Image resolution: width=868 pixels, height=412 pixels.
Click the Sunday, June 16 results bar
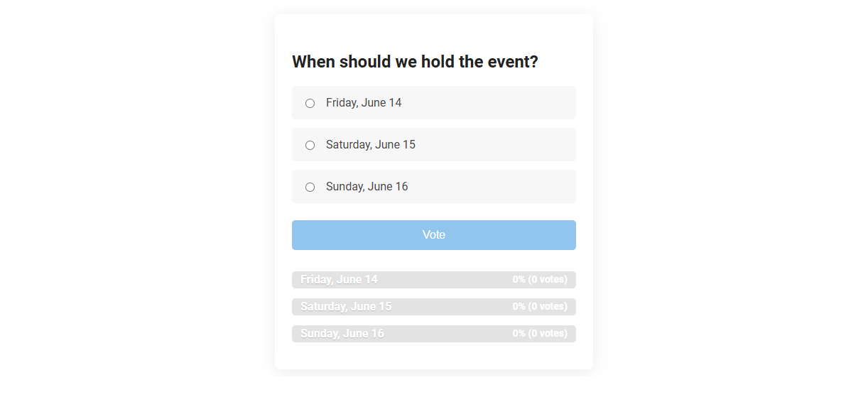click(434, 333)
